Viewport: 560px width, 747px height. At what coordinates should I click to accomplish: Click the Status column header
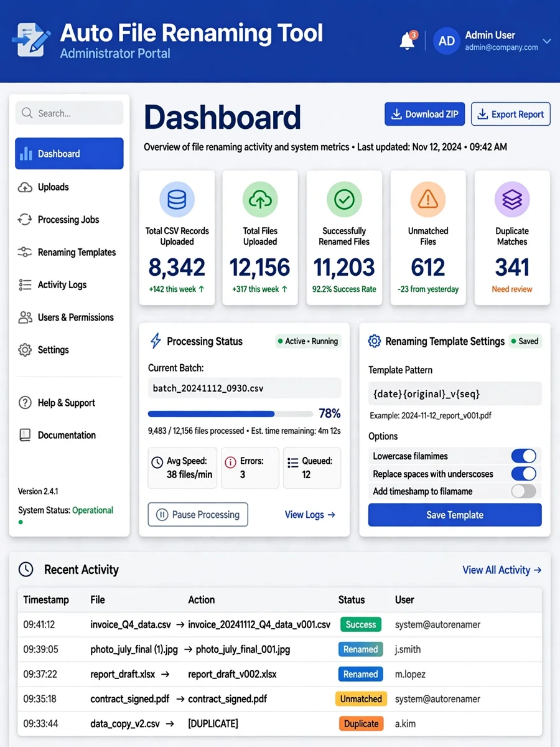click(x=352, y=599)
